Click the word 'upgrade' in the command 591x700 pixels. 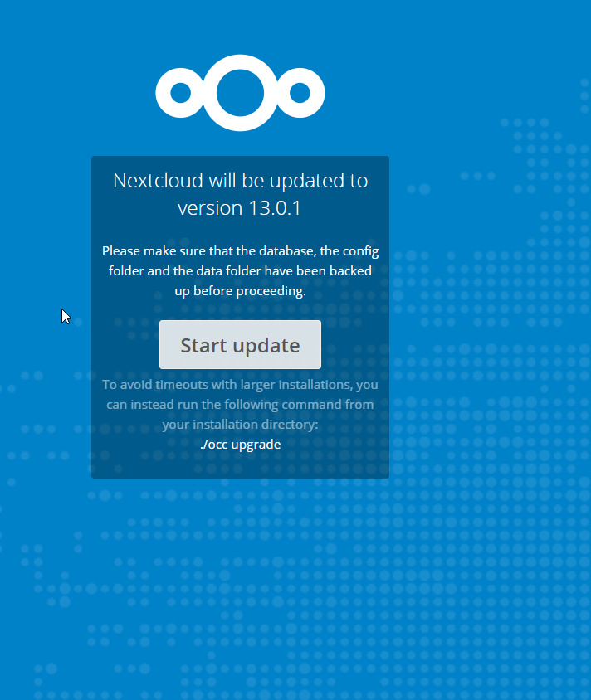coord(256,445)
